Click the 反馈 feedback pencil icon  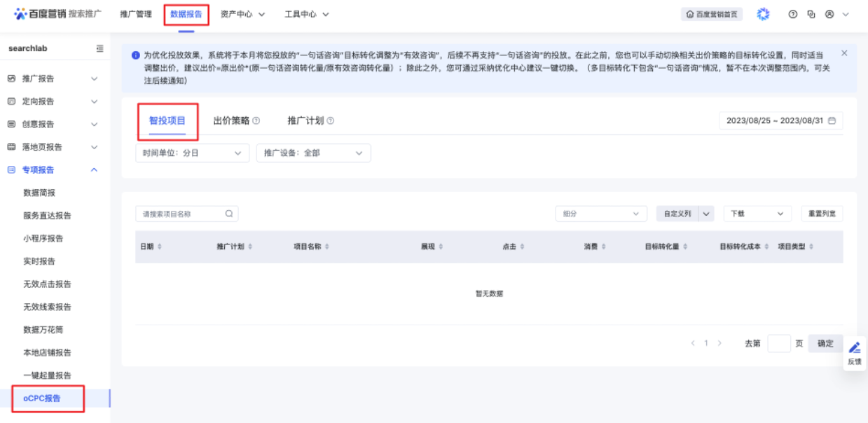855,347
